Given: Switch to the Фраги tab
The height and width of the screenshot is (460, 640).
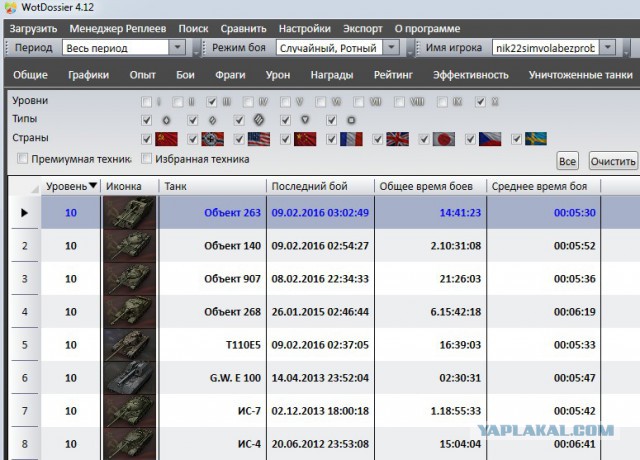Looking at the screenshot, I should pyautogui.click(x=230, y=75).
